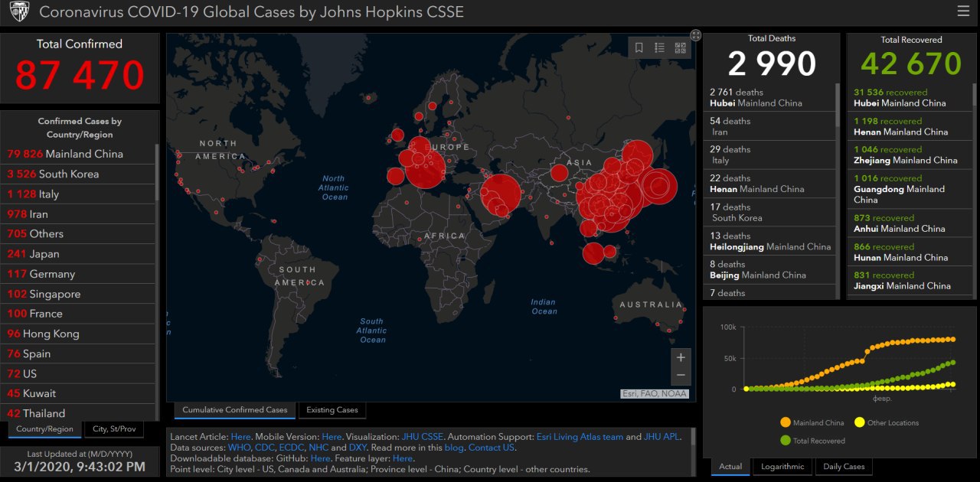Open the JHU APL link
The height and width of the screenshot is (482, 980).
pos(661,437)
